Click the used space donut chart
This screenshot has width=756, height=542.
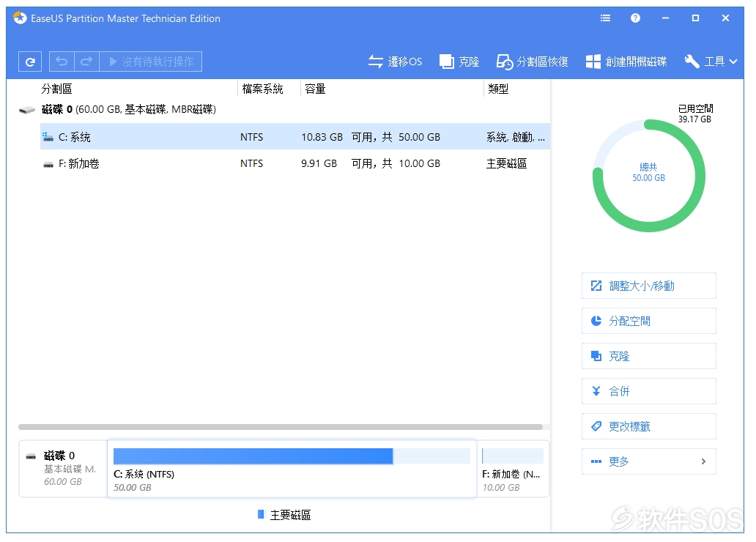pyautogui.click(x=649, y=176)
